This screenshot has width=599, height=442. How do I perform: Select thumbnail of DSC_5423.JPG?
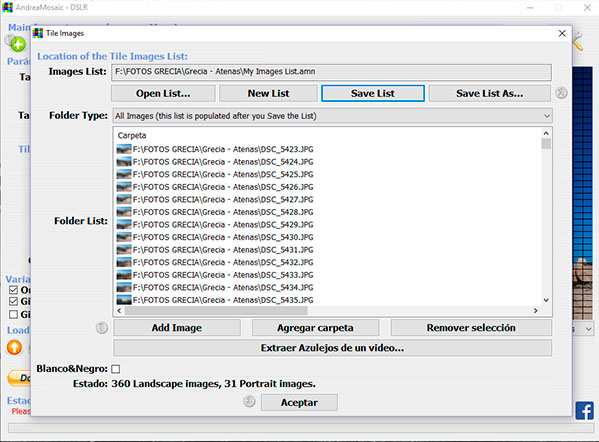coord(124,149)
